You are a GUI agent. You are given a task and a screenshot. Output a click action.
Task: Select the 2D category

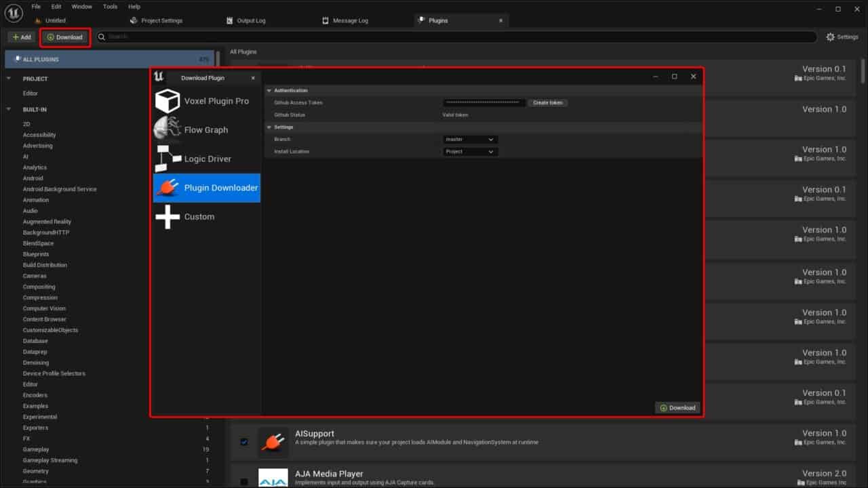point(26,124)
